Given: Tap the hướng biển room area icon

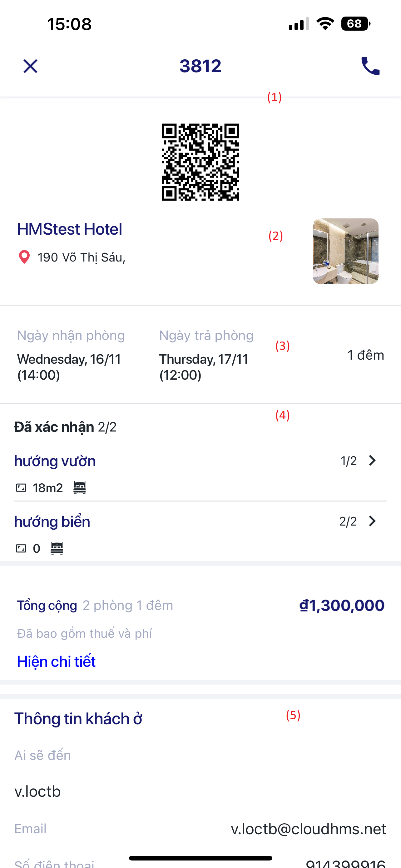Looking at the screenshot, I should pos(21,549).
